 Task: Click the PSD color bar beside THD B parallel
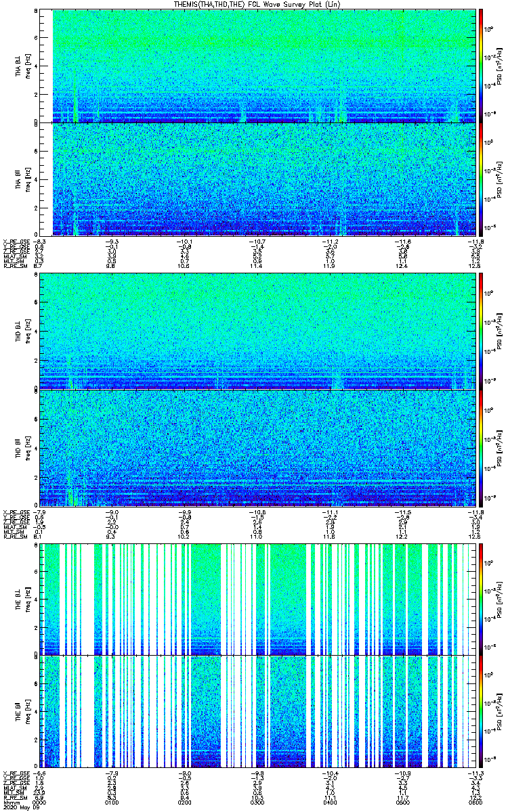click(x=481, y=448)
